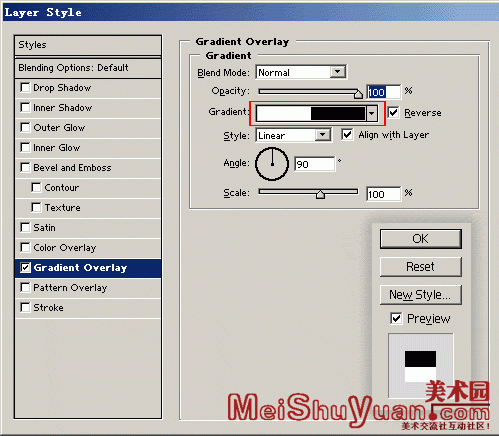Open Blending Options: Default section

point(88,68)
